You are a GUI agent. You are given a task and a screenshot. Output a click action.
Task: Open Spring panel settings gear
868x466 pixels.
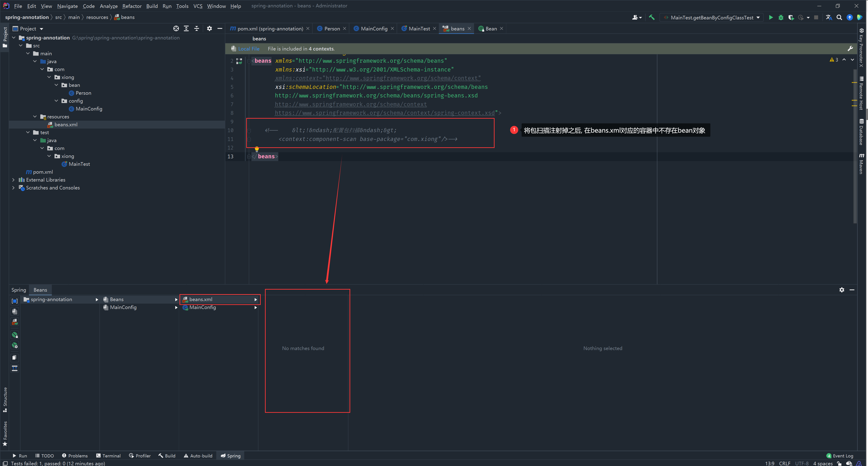pyautogui.click(x=842, y=290)
